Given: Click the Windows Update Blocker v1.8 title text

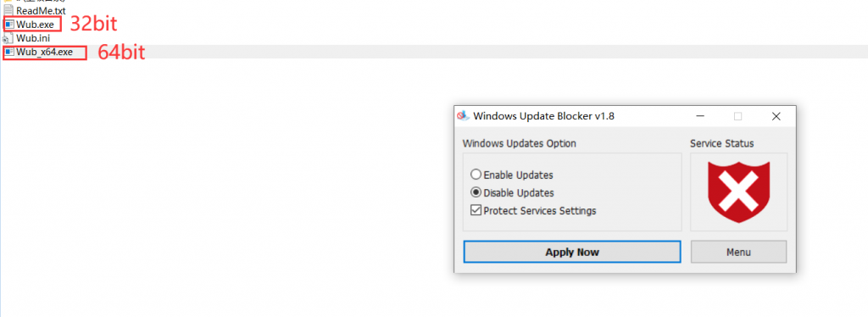Looking at the screenshot, I should coord(543,116).
